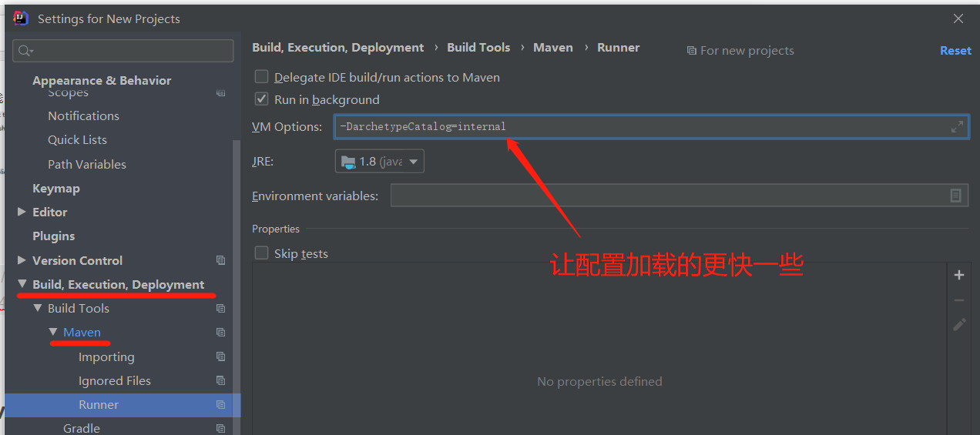Click Build Tools breadcrumb
This screenshot has width=980, height=435.
click(478, 48)
